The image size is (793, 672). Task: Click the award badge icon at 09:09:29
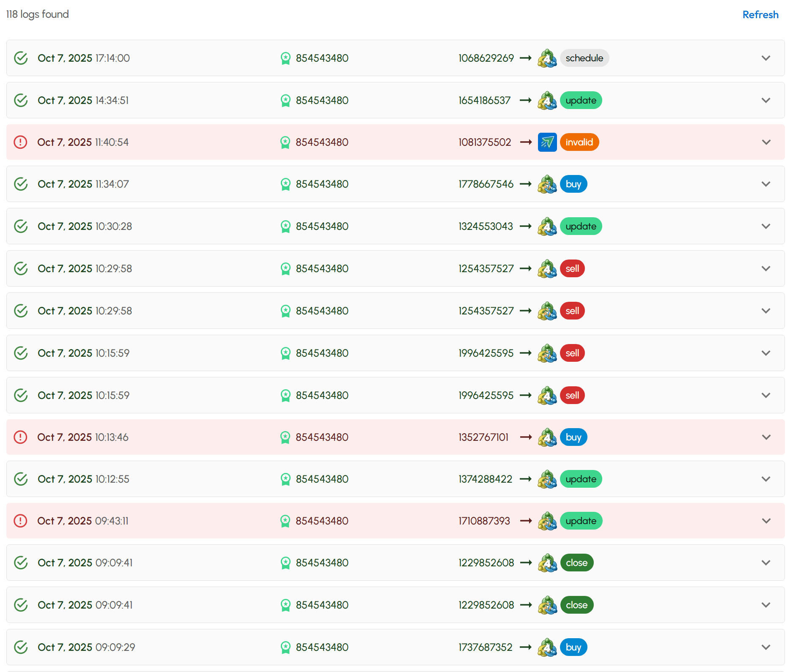[285, 647]
